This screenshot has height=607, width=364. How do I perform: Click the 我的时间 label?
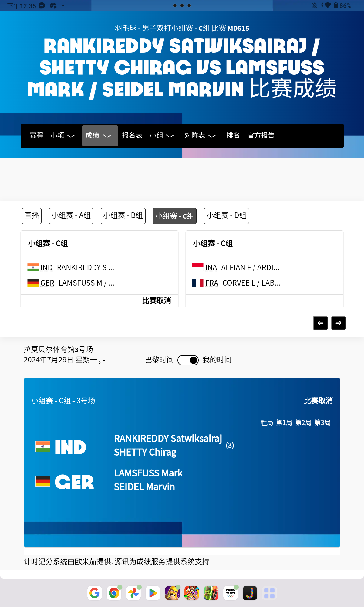tap(217, 360)
